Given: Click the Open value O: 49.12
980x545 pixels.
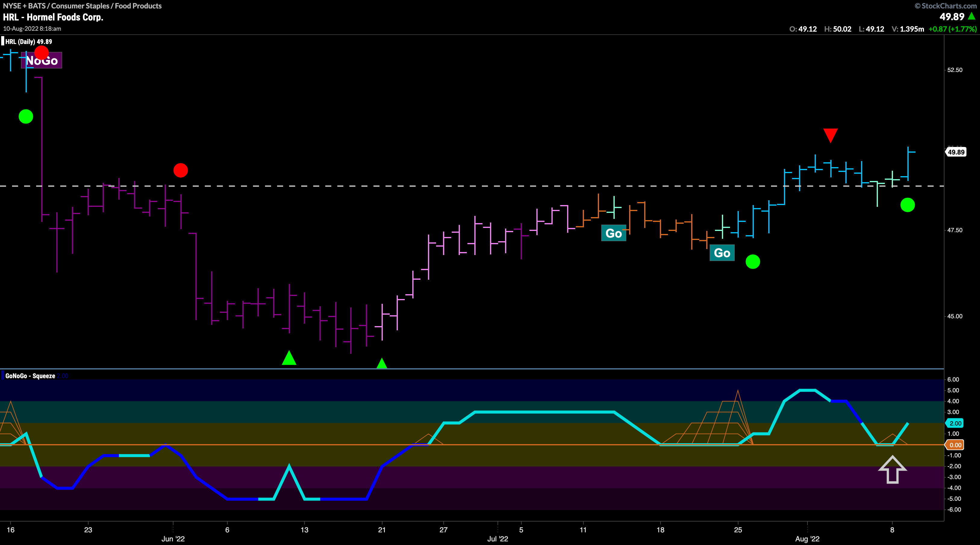Looking at the screenshot, I should pos(803,29).
